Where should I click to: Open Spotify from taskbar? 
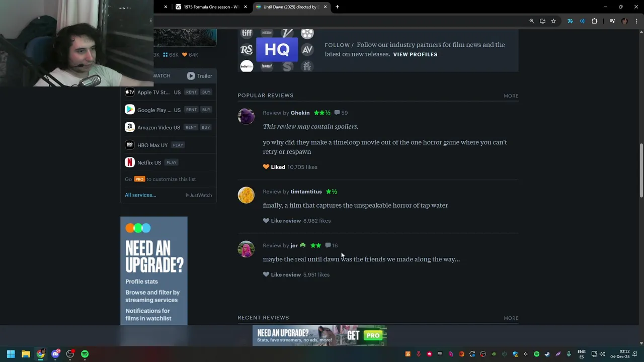(x=85, y=354)
